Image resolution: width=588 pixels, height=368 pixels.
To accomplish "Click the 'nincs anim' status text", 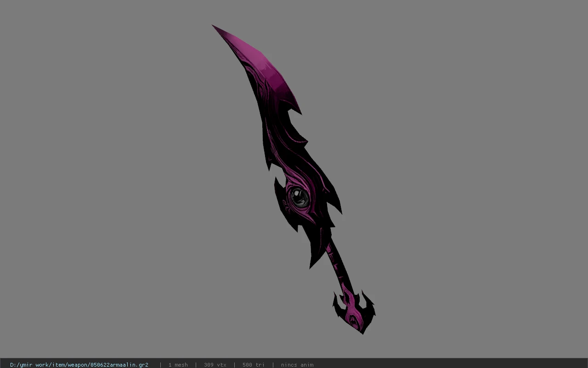I will 297,365.
